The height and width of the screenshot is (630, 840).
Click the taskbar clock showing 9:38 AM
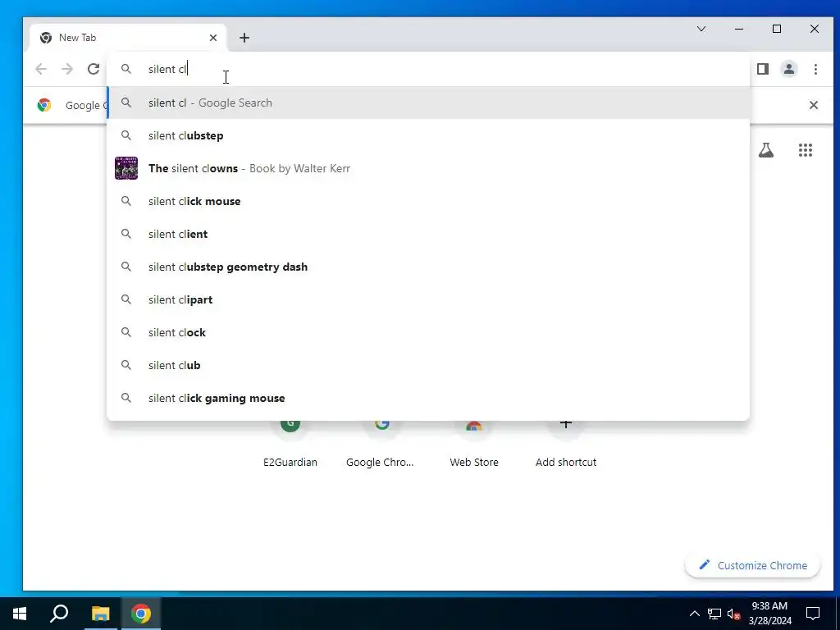tap(769, 614)
